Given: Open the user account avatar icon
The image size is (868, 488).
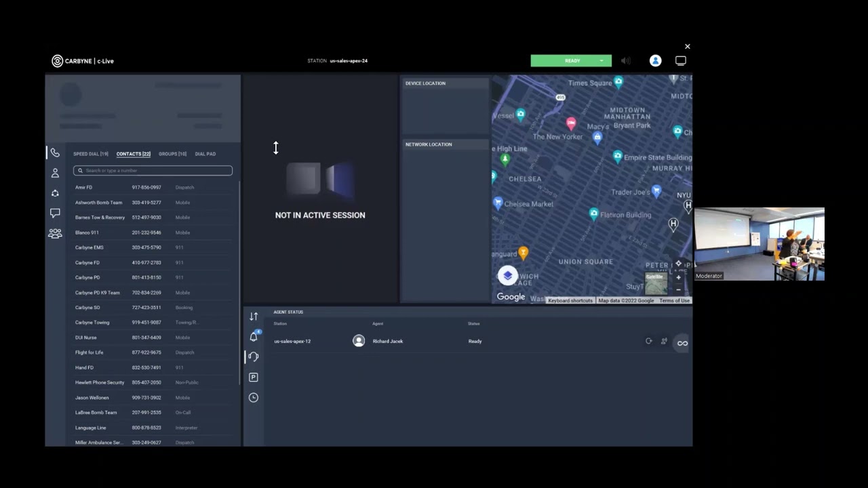Looking at the screenshot, I should (655, 61).
